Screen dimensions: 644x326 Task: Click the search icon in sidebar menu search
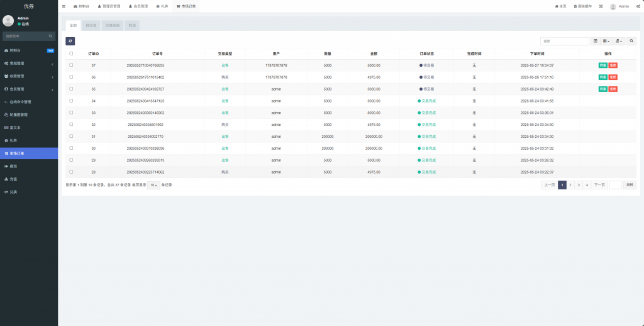(x=52, y=37)
